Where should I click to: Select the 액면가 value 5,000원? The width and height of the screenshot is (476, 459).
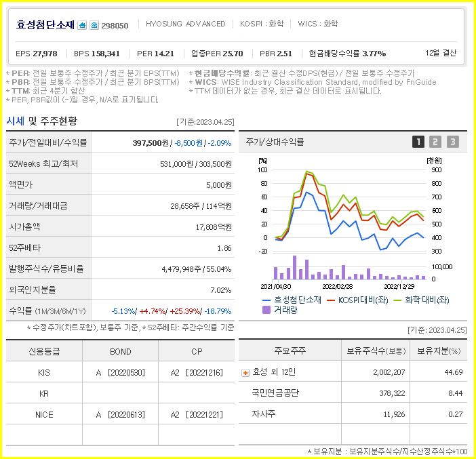[x=218, y=185]
